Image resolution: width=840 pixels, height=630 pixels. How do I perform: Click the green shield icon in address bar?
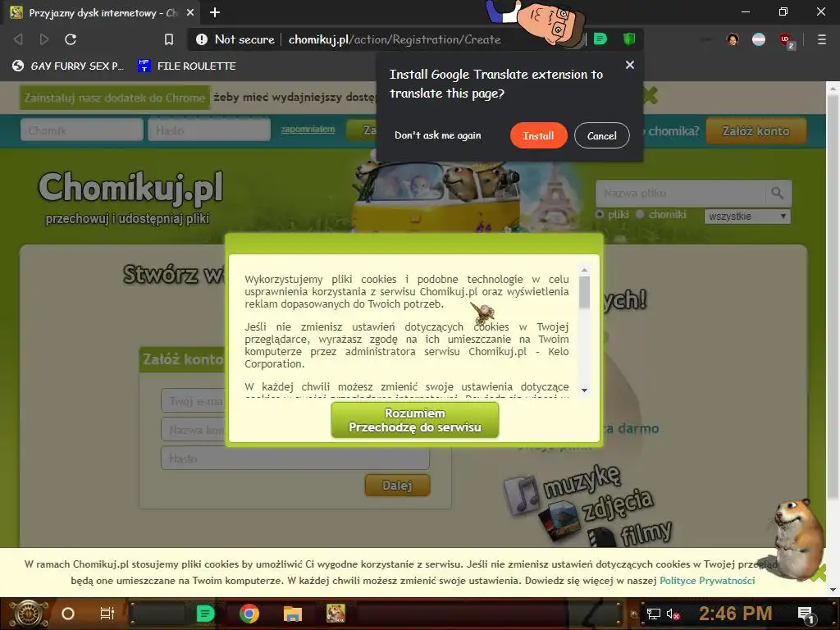(629, 39)
